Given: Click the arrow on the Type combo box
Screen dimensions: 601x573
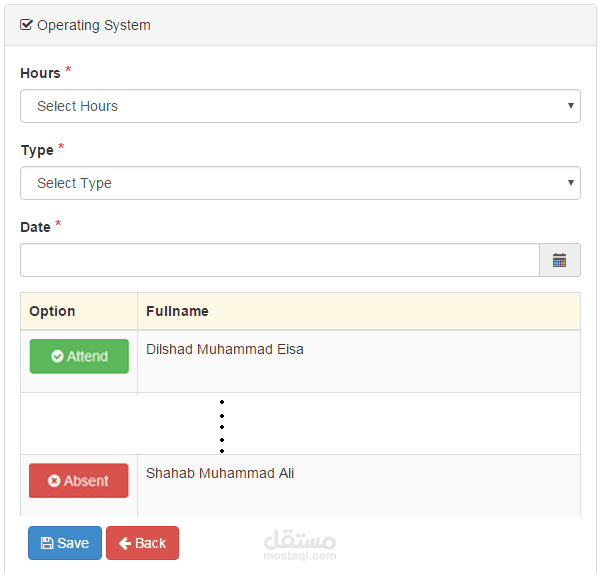Looking at the screenshot, I should 570,183.
